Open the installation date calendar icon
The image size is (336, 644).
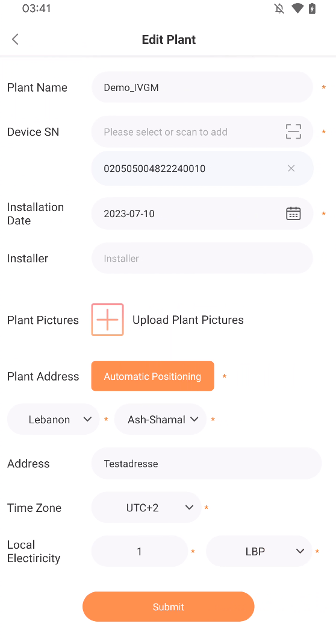[293, 213]
